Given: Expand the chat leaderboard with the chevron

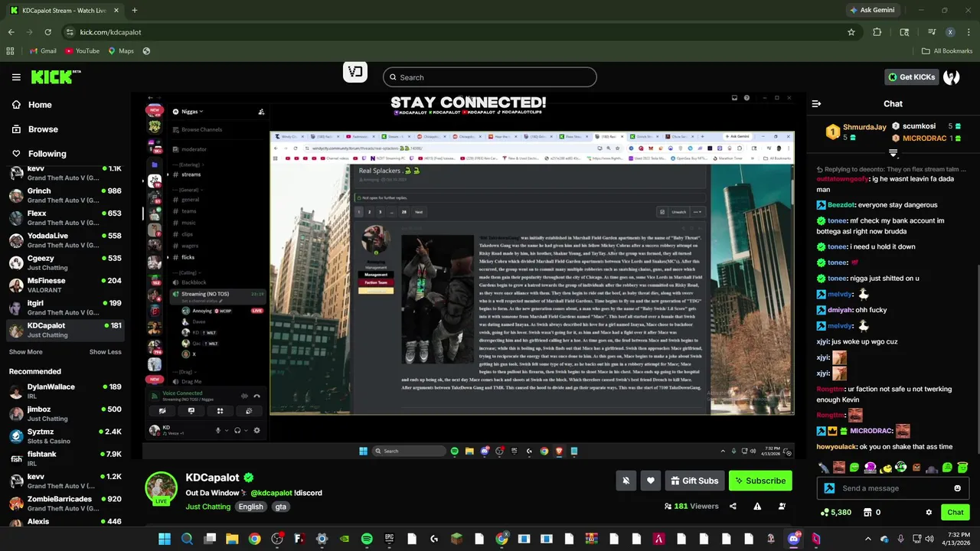Looking at the screenshot, I should click(893, 154).
